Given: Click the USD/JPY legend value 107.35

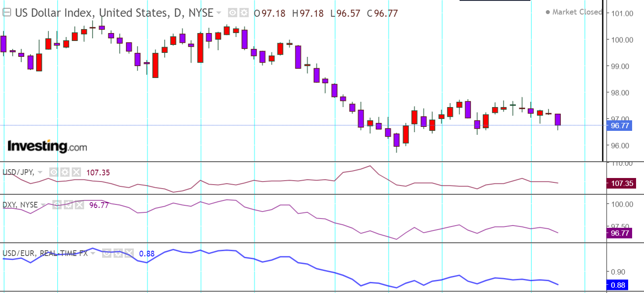Looking at the screenshot, I should tap(98, 172).
